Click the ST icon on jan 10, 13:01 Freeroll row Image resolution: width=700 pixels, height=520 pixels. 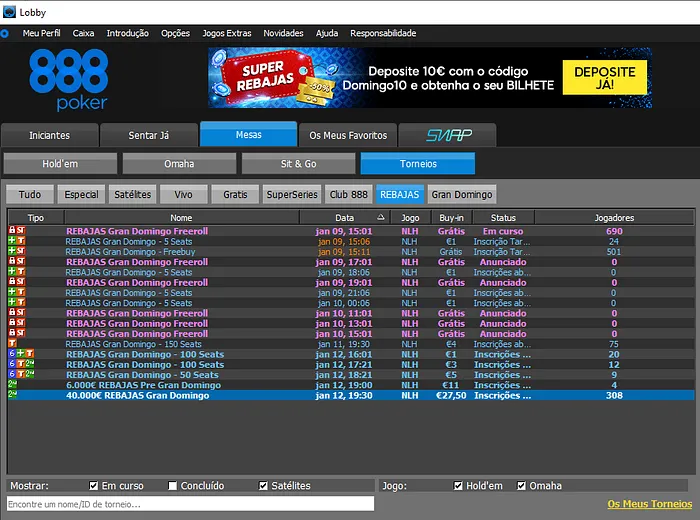point(21,323)
